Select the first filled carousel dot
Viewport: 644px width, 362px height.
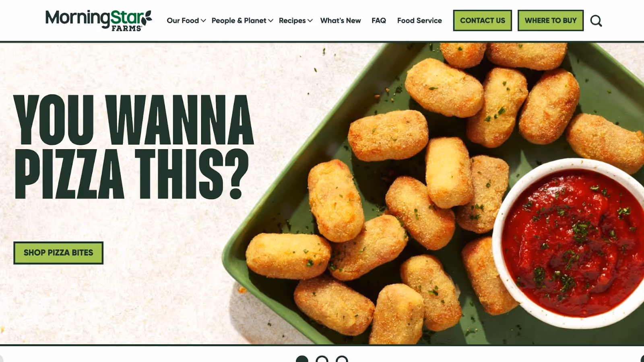pos(302,359)
